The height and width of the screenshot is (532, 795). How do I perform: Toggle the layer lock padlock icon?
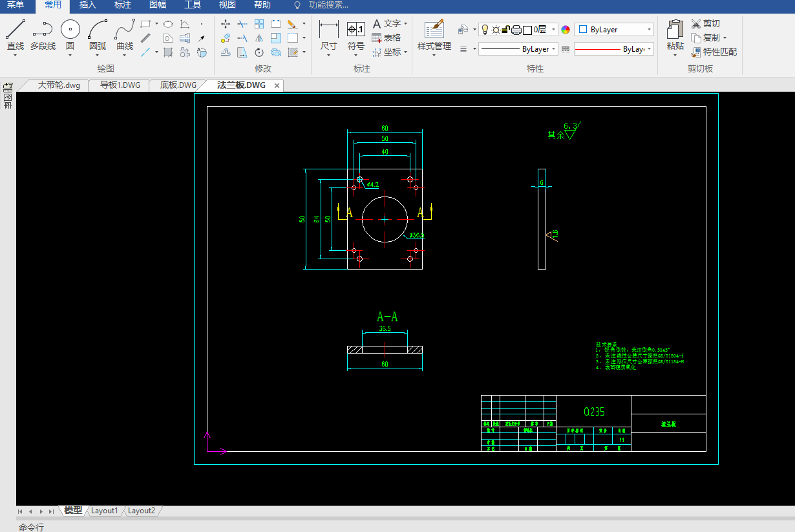(506, 29)
